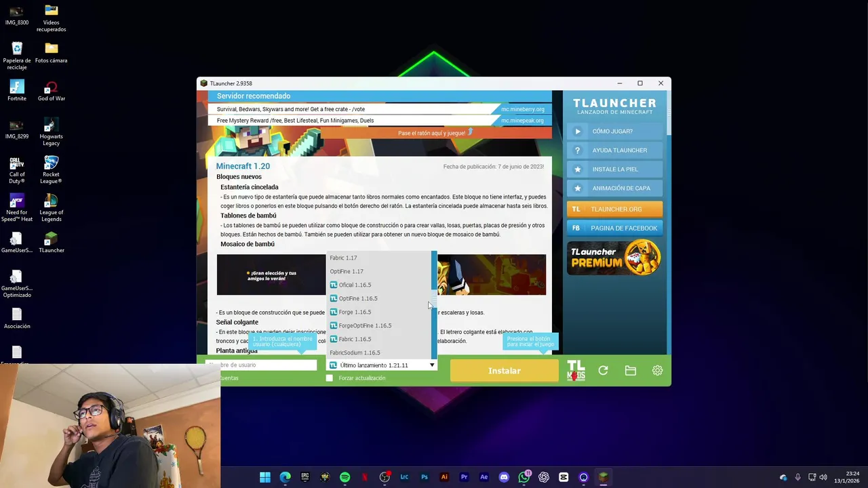Open WhatsApp from taskbar
The image size is (868, 488).
click(524, 477)
